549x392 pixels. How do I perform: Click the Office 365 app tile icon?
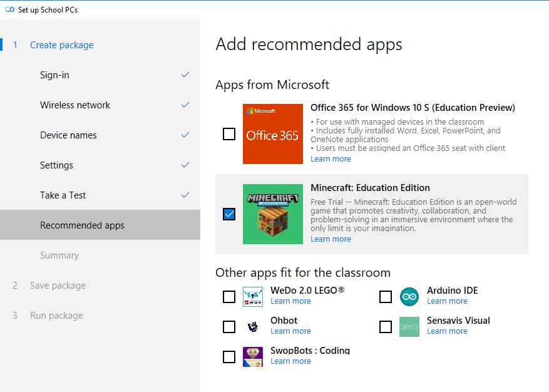pyautogui.click(x=273, y=134)
